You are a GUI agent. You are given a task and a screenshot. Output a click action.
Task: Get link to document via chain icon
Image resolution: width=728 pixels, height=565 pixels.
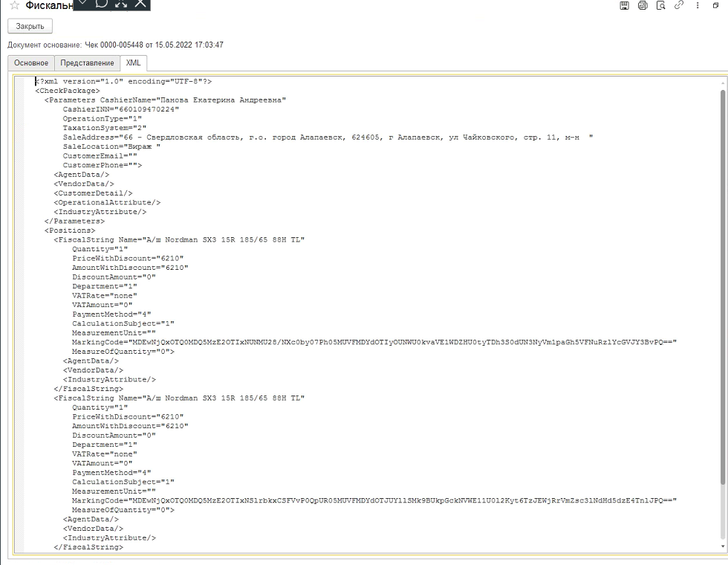678,6
